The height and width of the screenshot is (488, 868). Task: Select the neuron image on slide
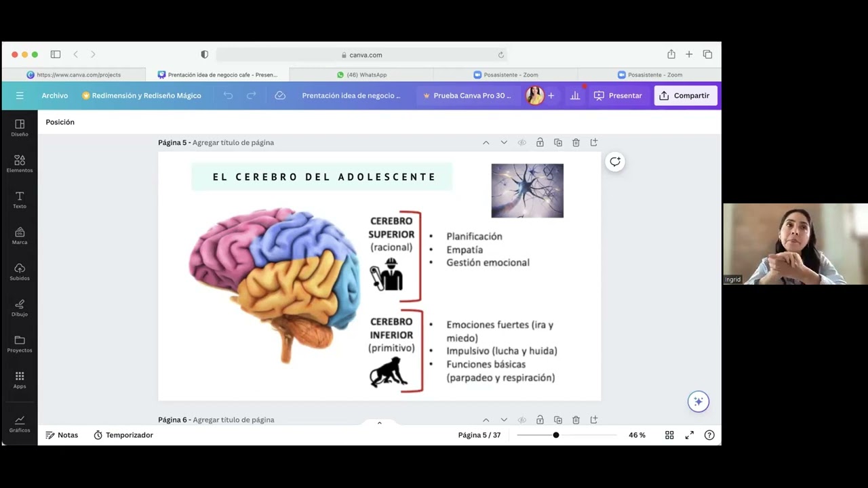tap(528, 190)
